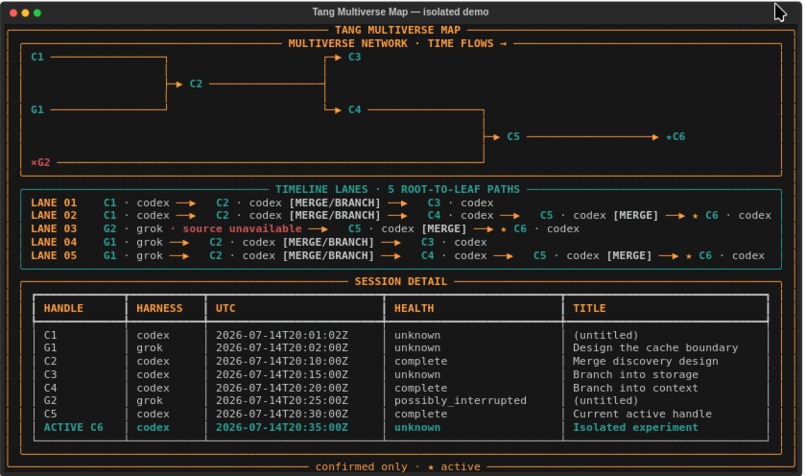Viewport: 806px width, 476px height.
Task: Click 'Branch into context' title
Action: click(635, 388)
